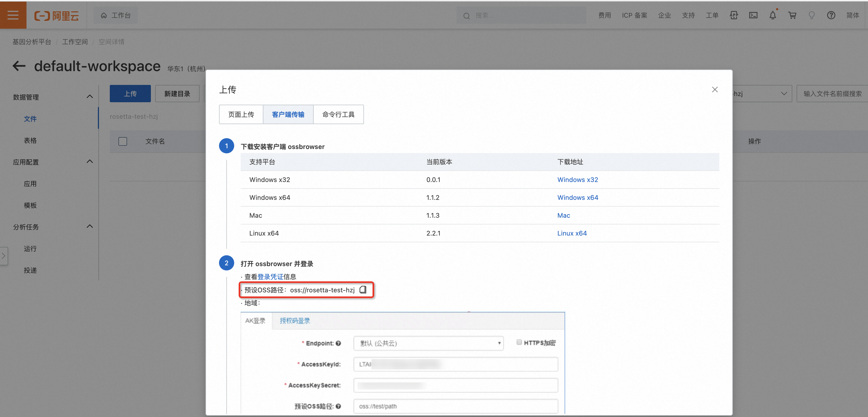Select the AK登录 tab in the guide image
The width and height of the screenshot is (868, 417).
tap(256, 320)
